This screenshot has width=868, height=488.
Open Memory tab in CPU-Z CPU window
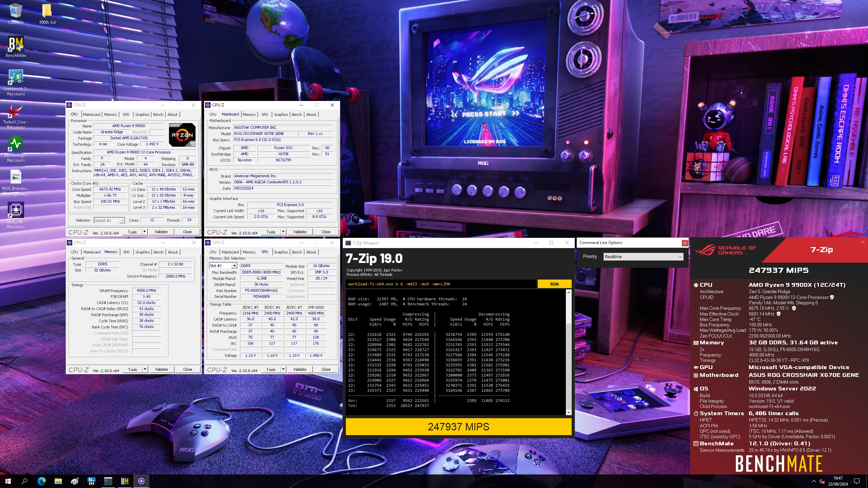(x=111, y=115)
